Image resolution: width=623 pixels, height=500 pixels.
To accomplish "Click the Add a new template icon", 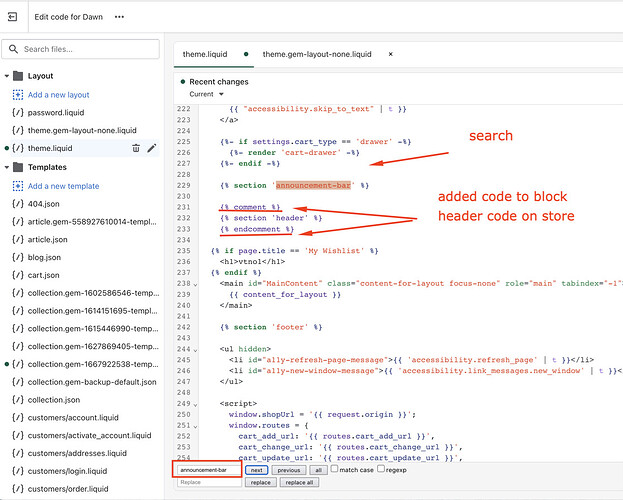I will [19, 186].
